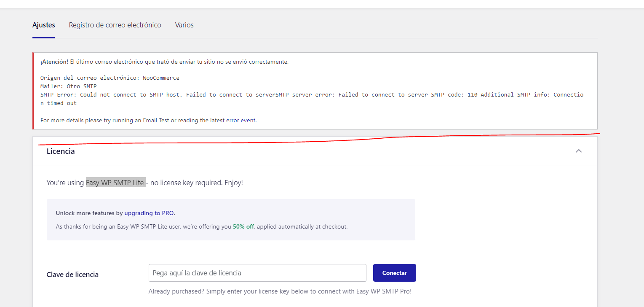Click the SMTP Error message line
This screenshot has height=307, width=644.
coord(312,99)
